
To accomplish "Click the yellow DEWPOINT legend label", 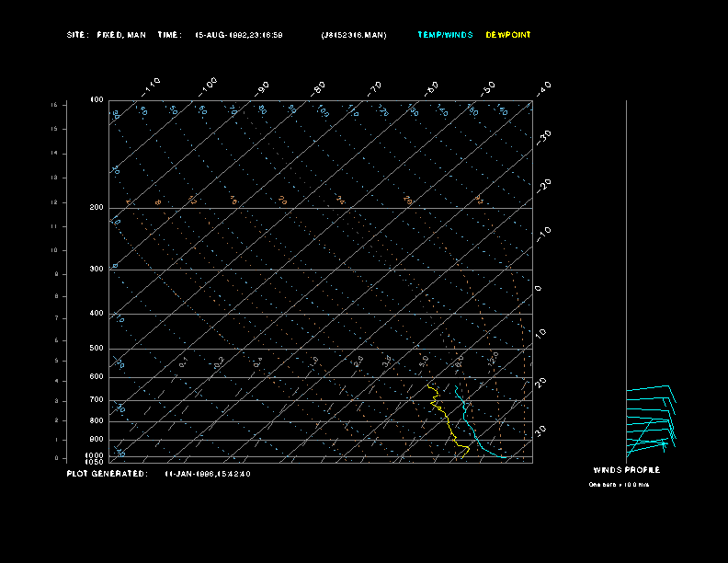I will [507, 35].
